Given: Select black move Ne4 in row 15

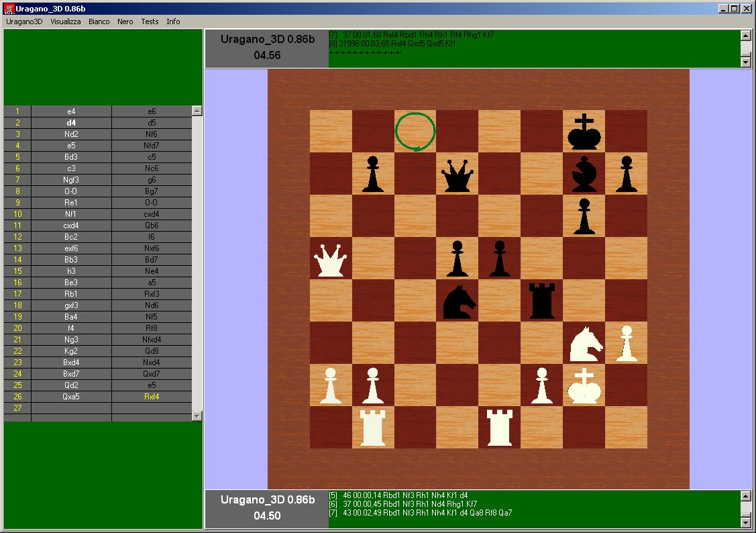Looking at the screenshot, I should (x=152, y=271).
